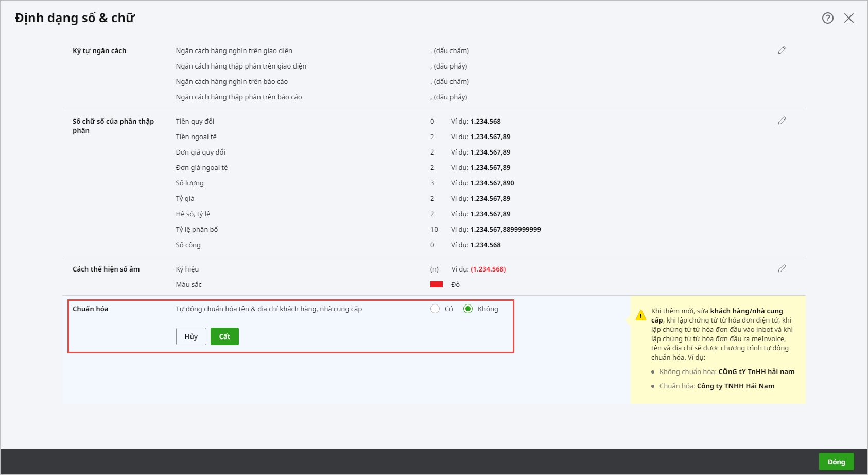The width and height of the screenshot is (868, 475).
Task: Edit the Ký tự ngăn cách section
Action: pyautogui.click(x=782, y=50)
